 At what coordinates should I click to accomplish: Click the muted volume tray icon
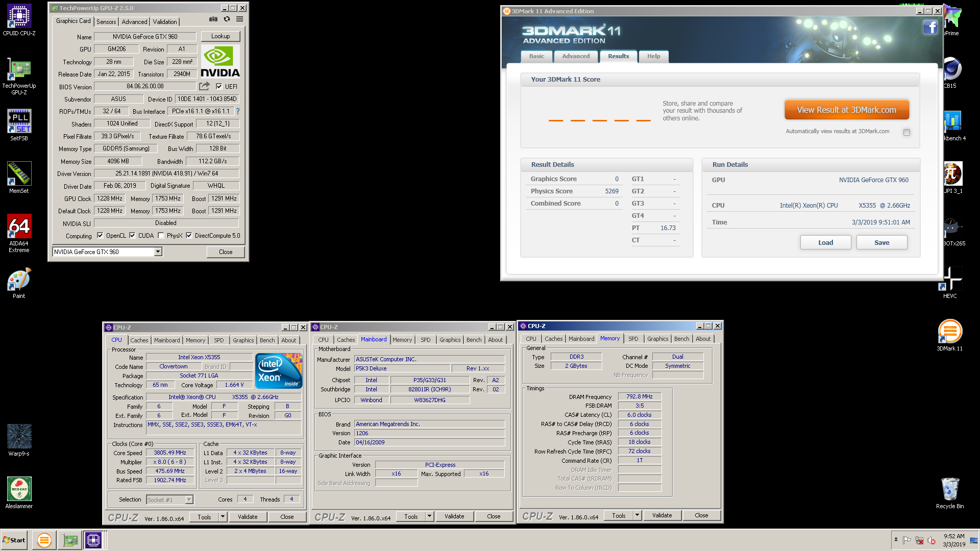click(x=932, y=540)
